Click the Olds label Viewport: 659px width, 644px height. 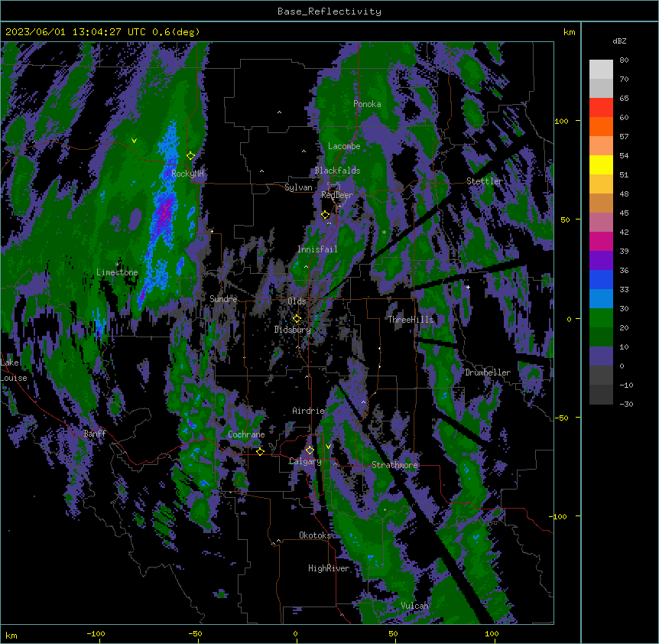pos(297,301)
